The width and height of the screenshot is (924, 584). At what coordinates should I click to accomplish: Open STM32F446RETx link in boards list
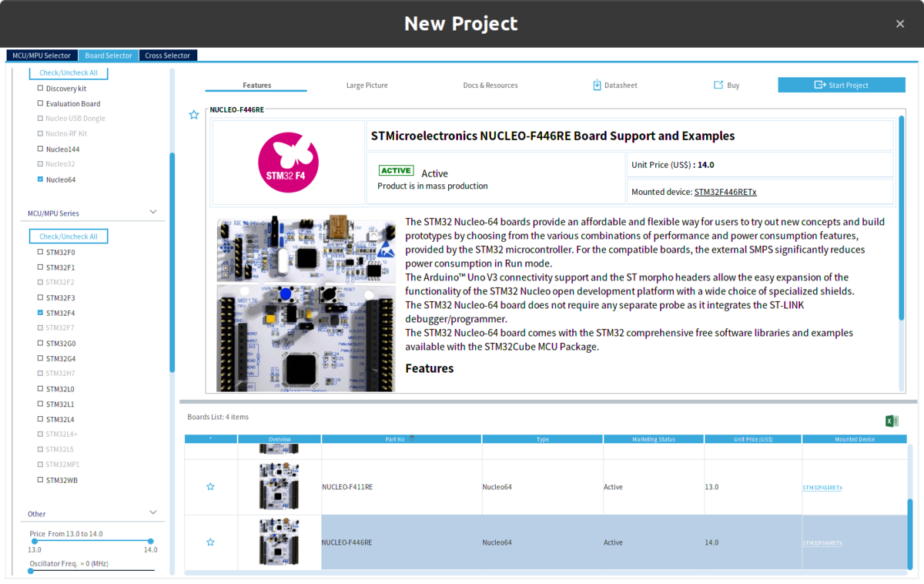pyautogui.click(x=822, y=543)
